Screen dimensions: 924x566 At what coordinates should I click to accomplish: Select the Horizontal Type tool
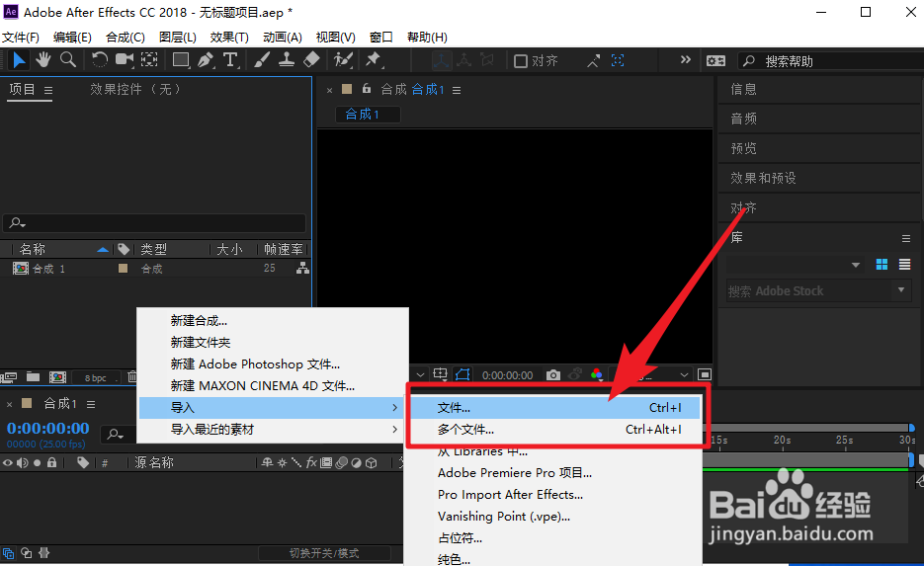tap(230, 60)
